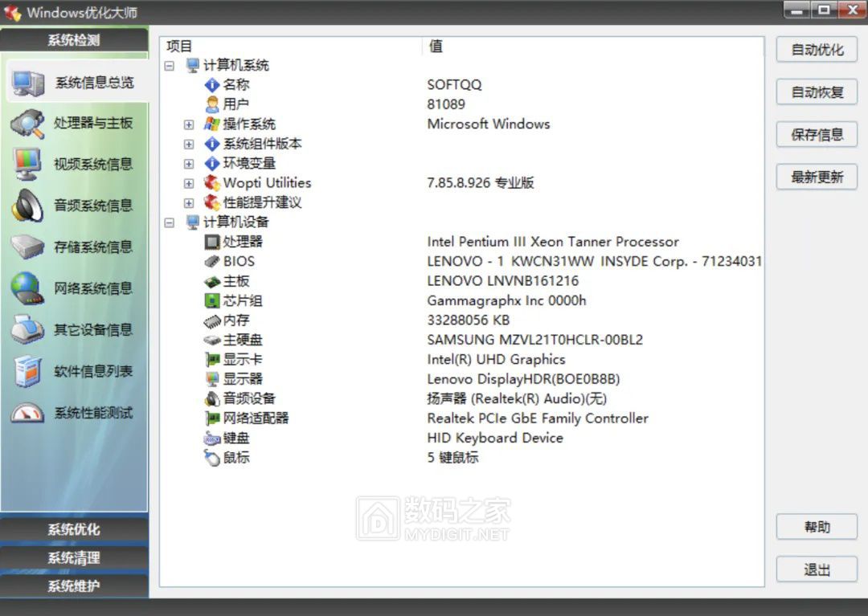
Task: Click the value Gammagraphx Inc 0000h
Action: [x=506, y=300]
